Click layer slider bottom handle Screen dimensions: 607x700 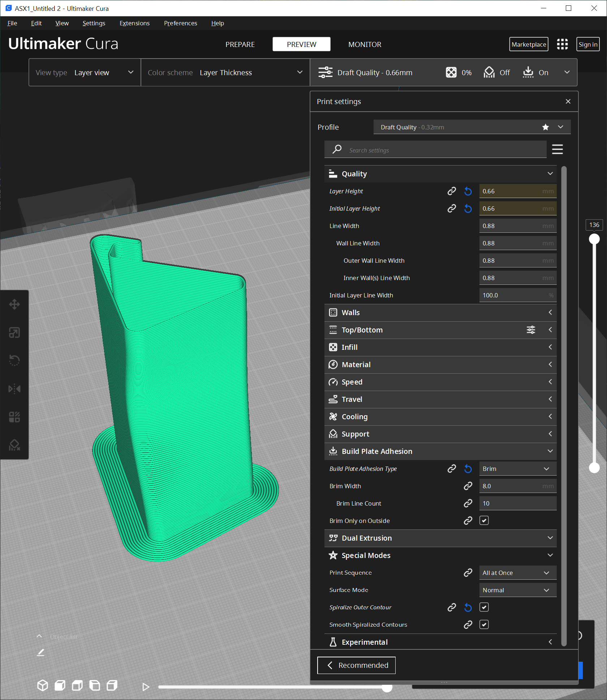[x=594, y=468]
